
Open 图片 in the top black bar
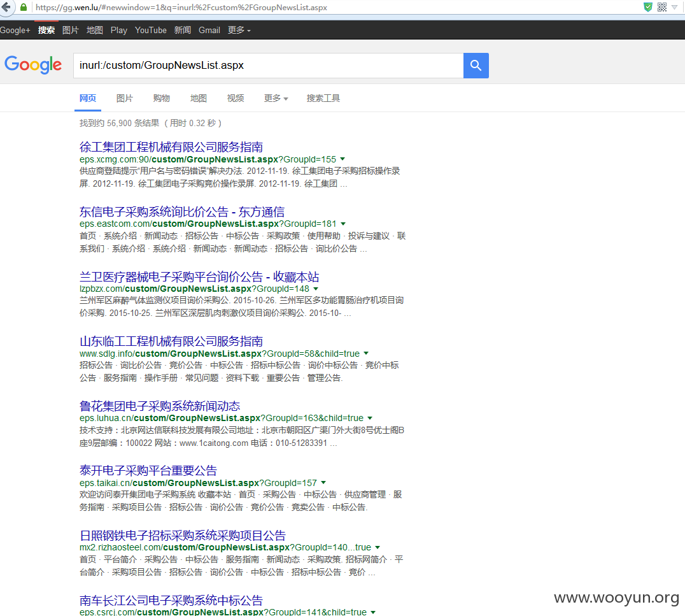tap(70, 30)
